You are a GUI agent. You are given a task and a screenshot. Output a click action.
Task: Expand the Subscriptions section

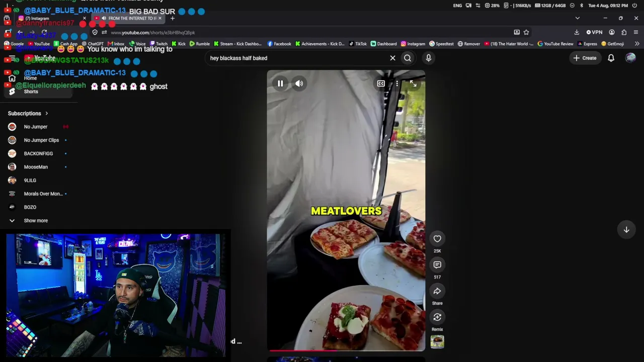click(28, 114)
